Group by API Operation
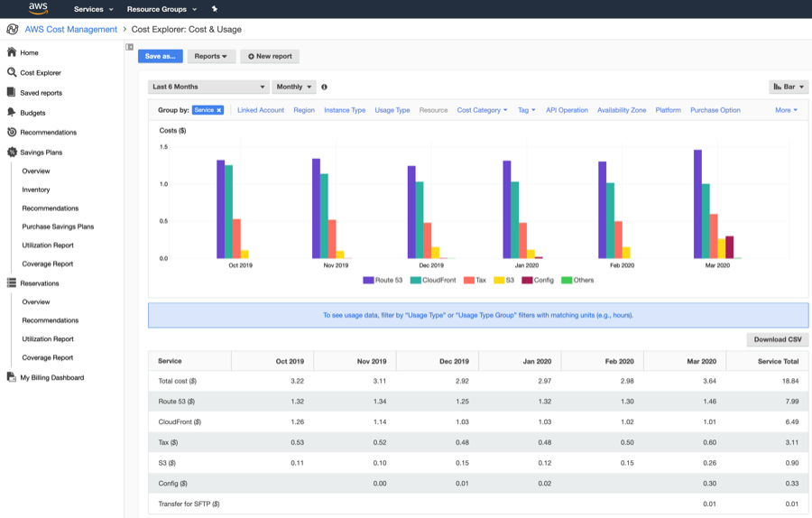Image resolution: width=812 pixels, height=518 pixels. pos(567,110)
